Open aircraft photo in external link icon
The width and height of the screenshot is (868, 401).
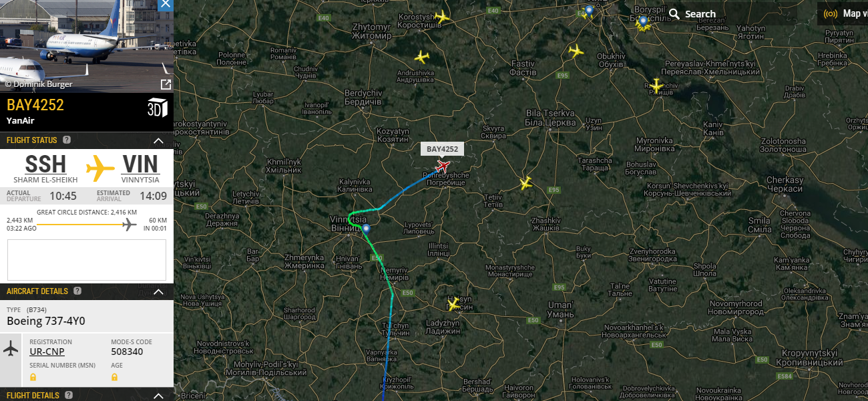tap(166, 84)
